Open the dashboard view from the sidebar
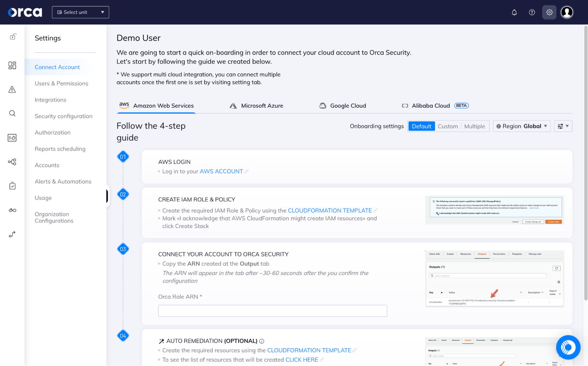The height and width of the screenshot is (366, 588). [x=12, y=66]
